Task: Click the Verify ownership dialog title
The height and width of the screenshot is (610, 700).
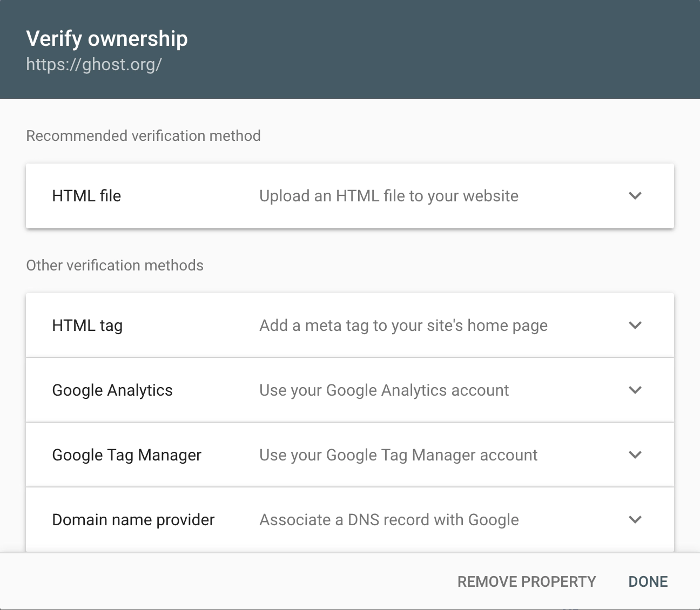Action: (107, 39)
